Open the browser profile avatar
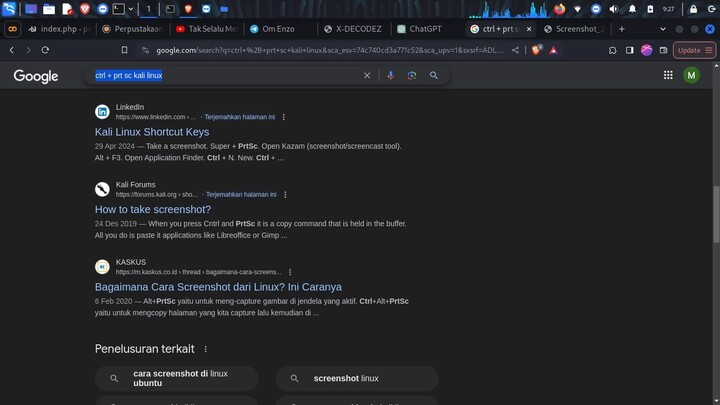This screenshot has width=720, height=405. click(x=647, y=50)
